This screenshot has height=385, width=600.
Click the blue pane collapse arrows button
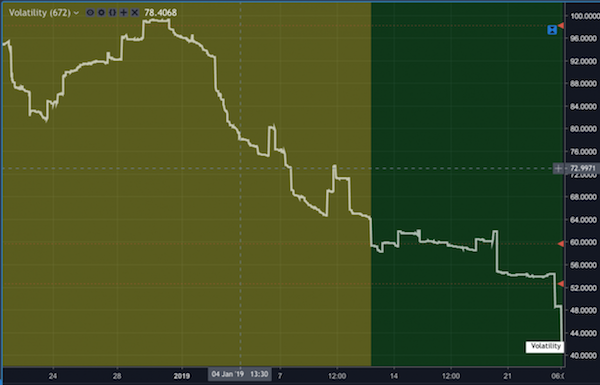click(x=552, y=30)
